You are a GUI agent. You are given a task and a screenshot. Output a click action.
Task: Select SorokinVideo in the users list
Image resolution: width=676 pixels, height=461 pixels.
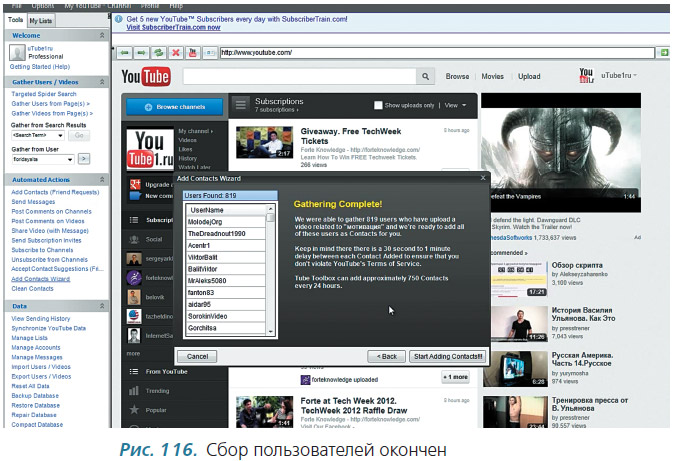pos(226,316)
